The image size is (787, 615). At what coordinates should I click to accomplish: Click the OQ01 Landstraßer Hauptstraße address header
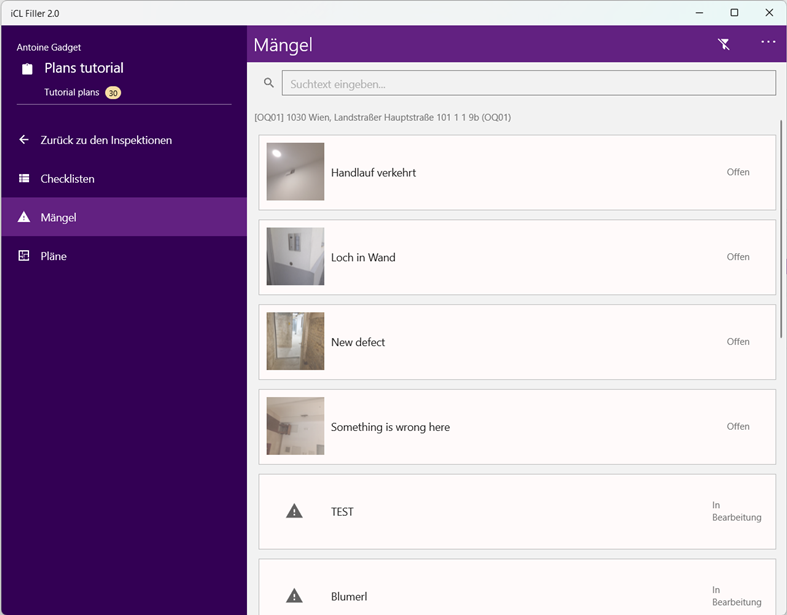[382, 117]
